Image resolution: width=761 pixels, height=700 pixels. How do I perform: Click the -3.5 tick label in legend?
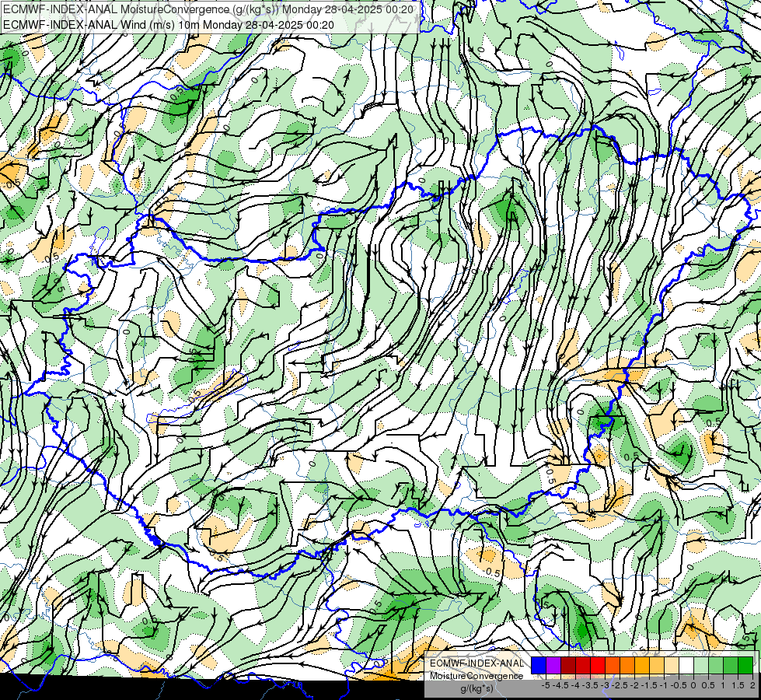pyautogui.click(x=590, y=685)
